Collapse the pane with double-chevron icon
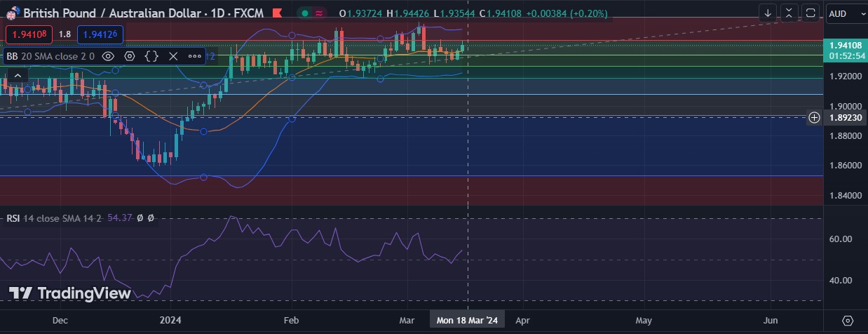The image size is (868, 334). click(x=789, y=13)
